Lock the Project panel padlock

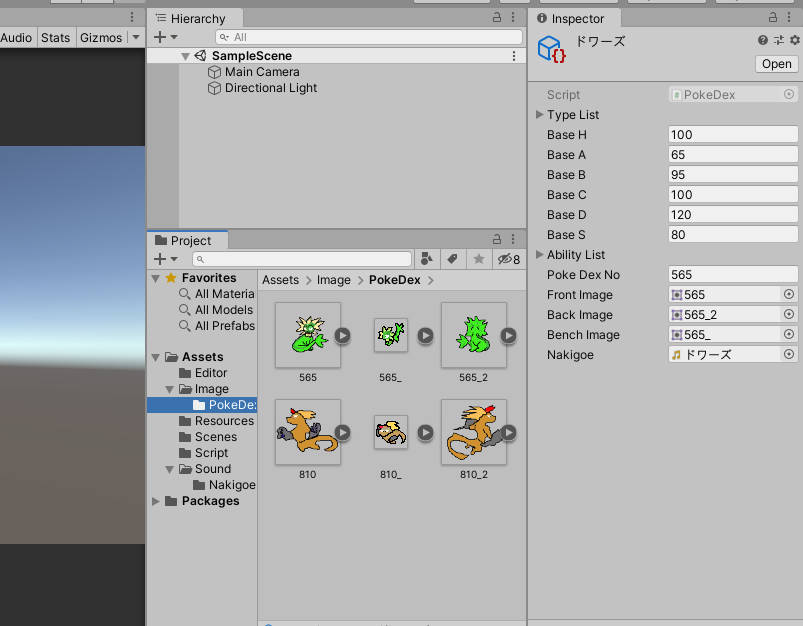[x=497, y=238]
